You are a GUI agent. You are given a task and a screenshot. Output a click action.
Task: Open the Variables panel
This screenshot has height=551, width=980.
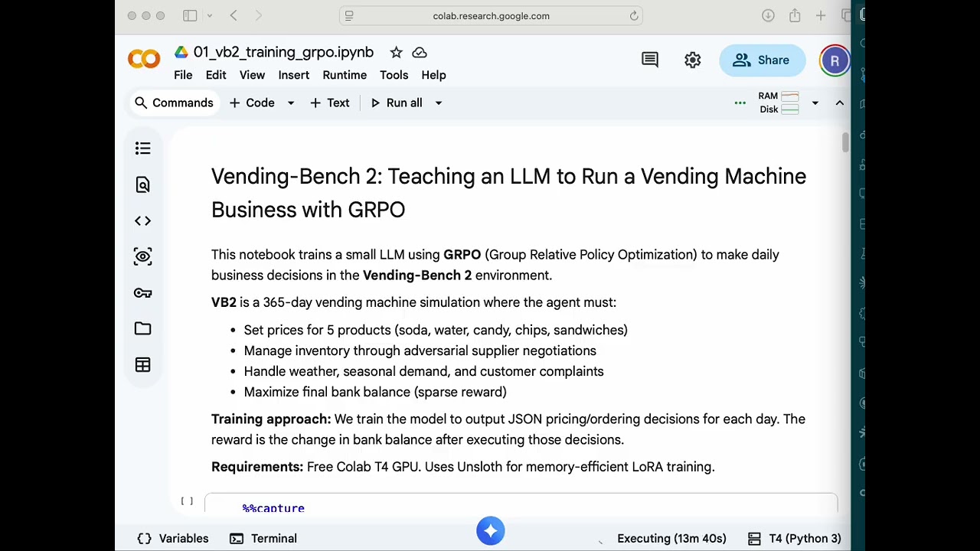173,538
